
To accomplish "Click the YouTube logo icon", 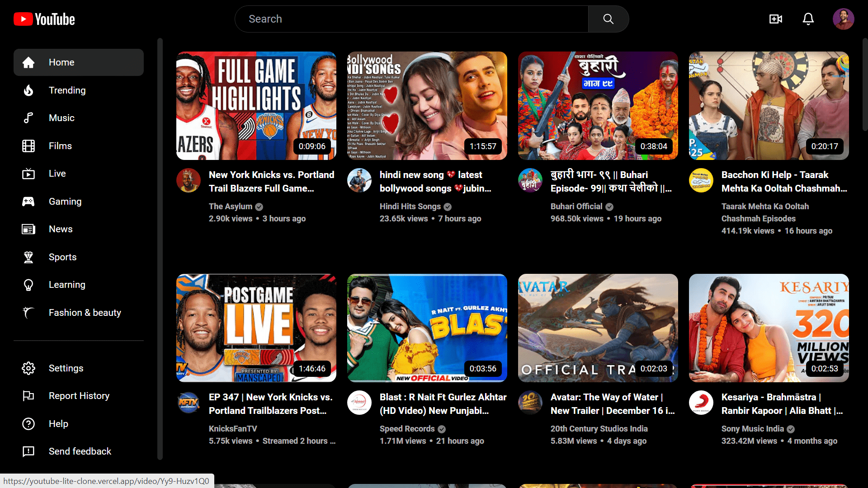I will click(23, 19).
